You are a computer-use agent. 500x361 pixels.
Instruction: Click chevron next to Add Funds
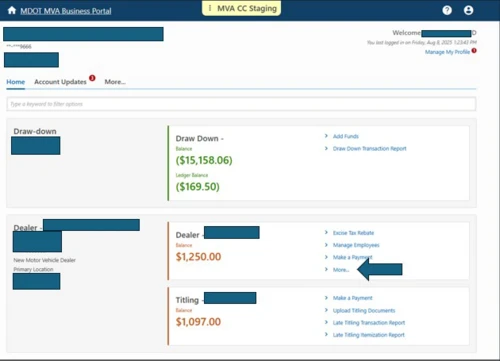[326, 136]
